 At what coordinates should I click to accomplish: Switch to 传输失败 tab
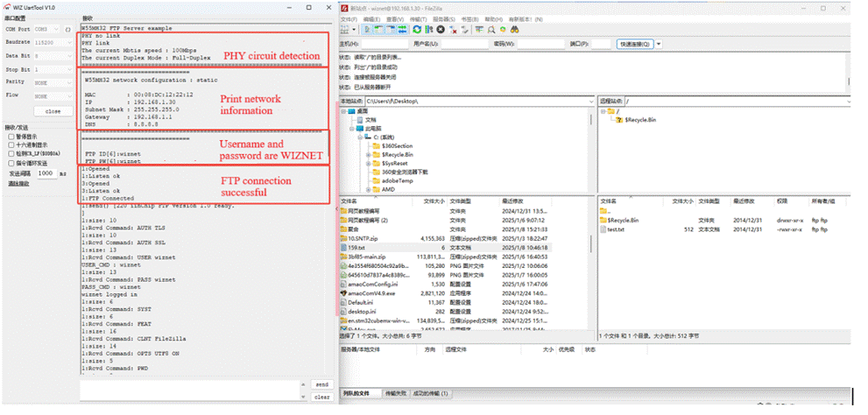395,393
